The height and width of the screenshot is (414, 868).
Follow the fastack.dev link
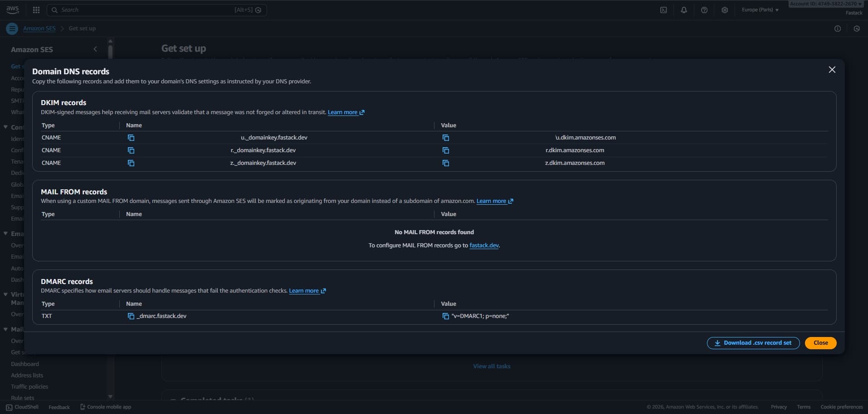click(484, 246)
